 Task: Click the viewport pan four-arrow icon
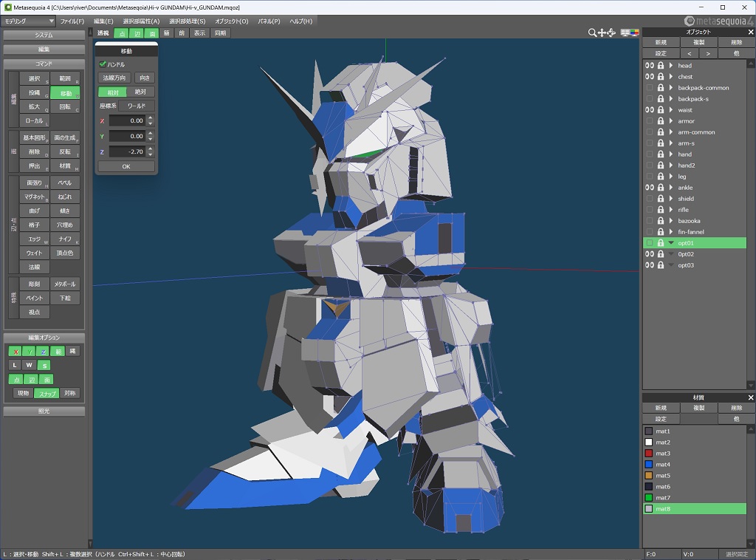click(602, 33)
